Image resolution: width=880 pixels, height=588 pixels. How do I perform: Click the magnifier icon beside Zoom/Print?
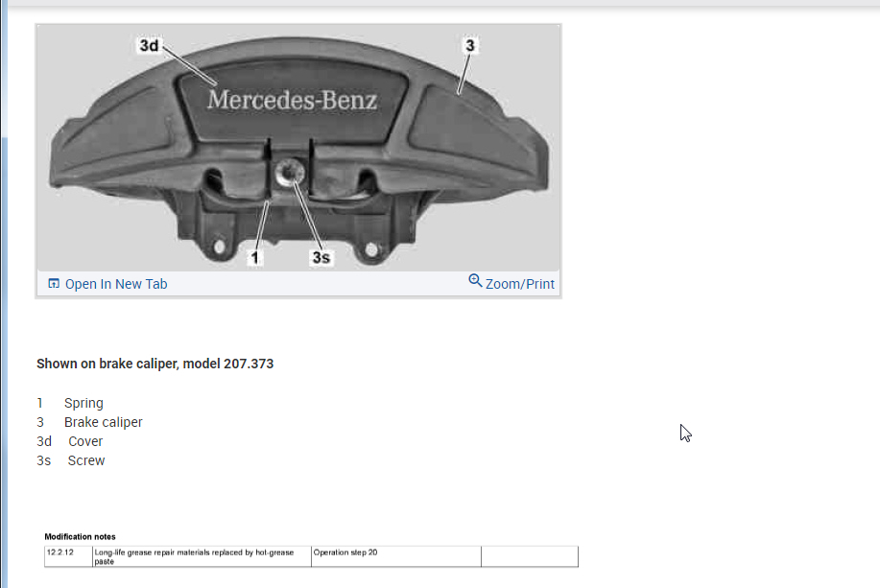475,280
